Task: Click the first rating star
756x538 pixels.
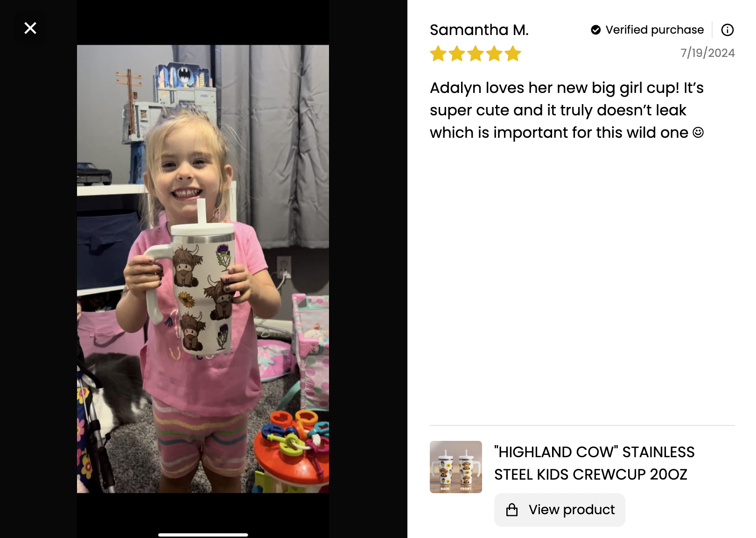Action: (x=438, y=54)
